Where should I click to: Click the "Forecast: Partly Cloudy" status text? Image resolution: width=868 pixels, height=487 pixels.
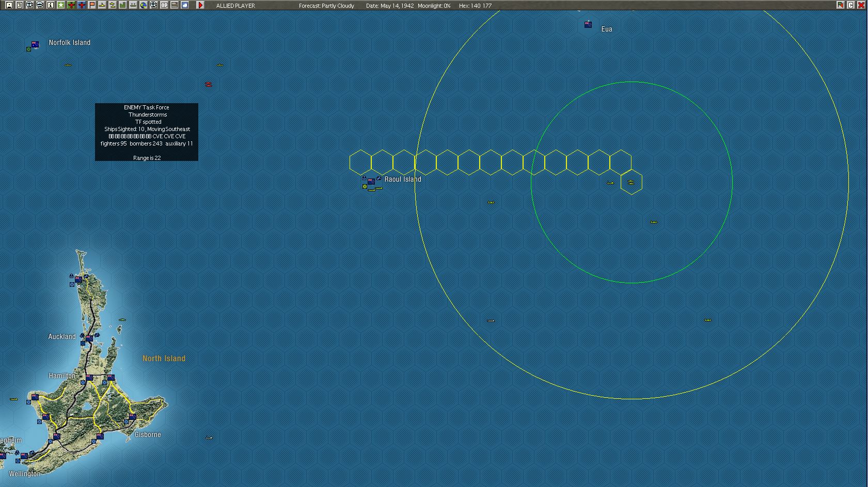[326, 6]
